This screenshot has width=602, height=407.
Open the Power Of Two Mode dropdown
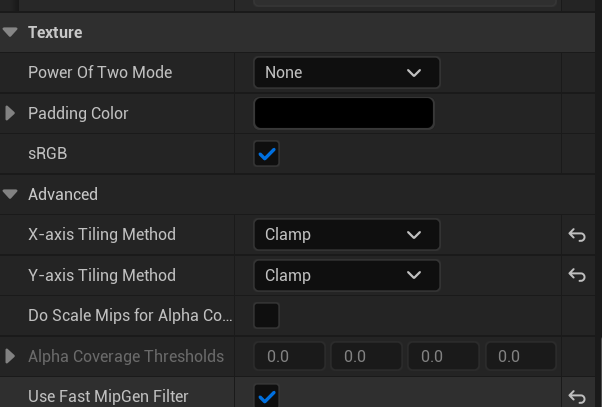[347, 73]
